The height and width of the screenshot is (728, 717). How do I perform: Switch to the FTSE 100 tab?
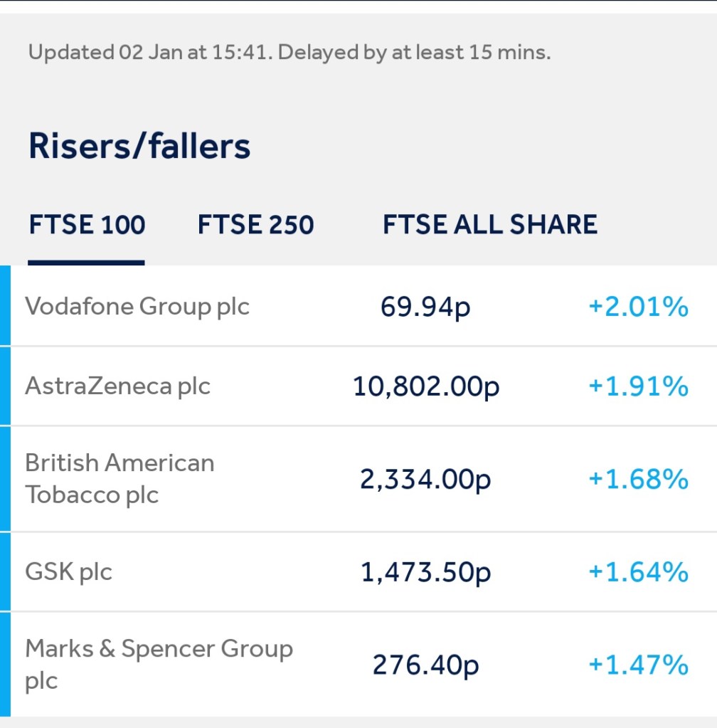(x=87, y=225)
